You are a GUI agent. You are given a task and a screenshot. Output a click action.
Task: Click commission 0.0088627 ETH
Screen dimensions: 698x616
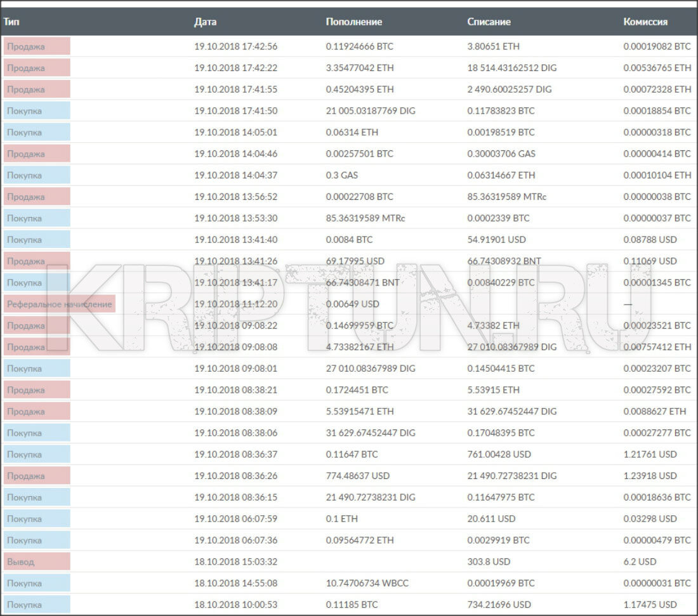coord(654,411)
